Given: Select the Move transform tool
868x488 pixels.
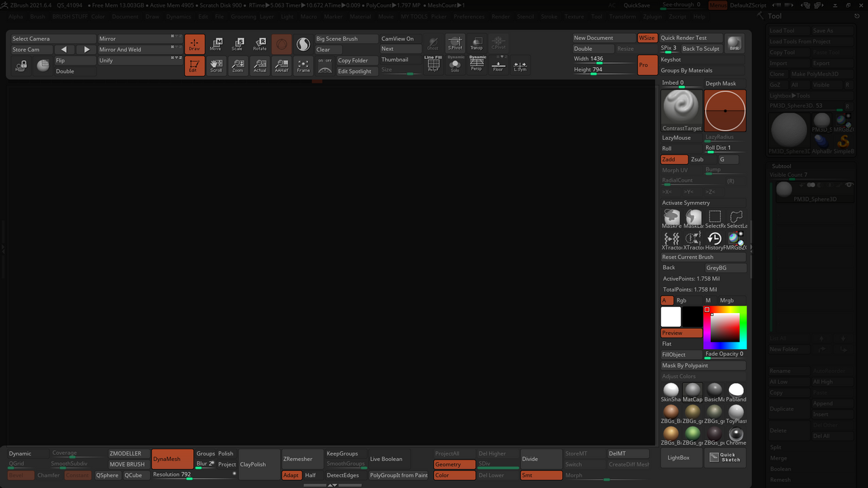Looking at the screenshot, I should coord(216,44).
